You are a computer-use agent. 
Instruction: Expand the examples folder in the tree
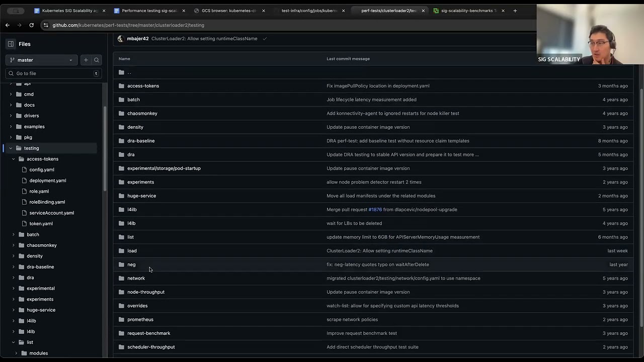tap(11, 127)
